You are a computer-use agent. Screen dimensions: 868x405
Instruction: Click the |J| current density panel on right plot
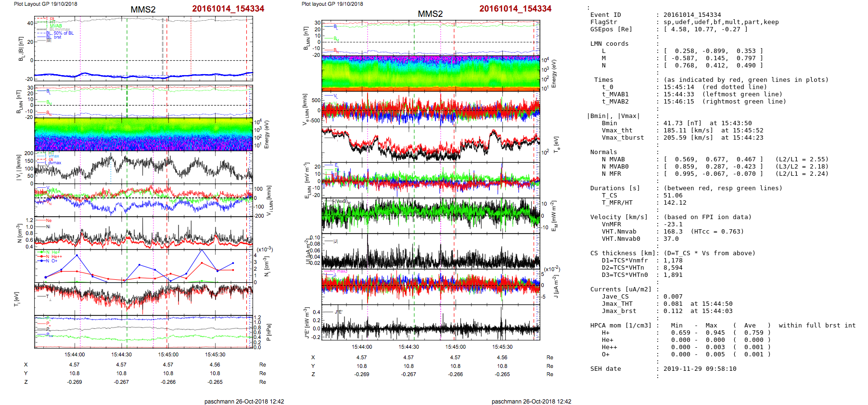(x=430, y=251)
